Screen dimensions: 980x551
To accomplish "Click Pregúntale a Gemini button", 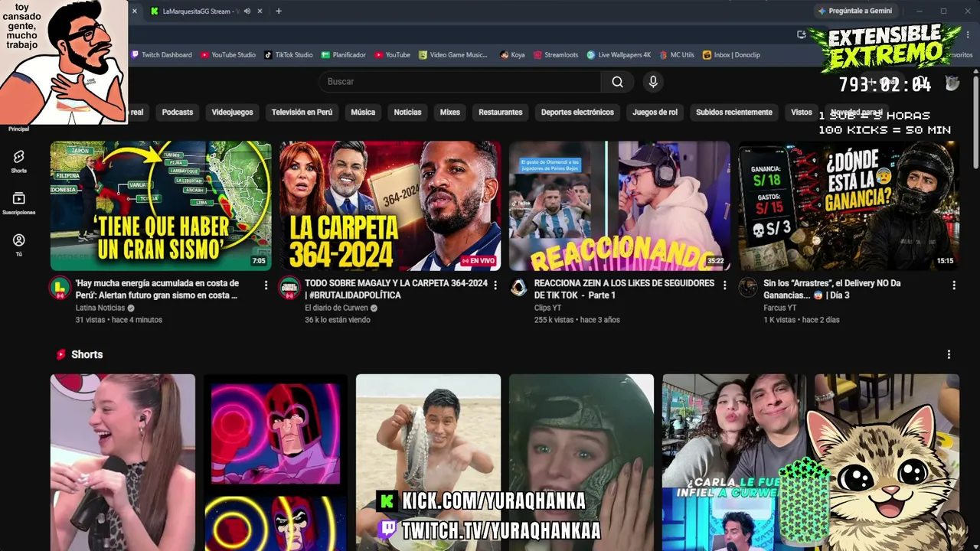I will (854, 11).
